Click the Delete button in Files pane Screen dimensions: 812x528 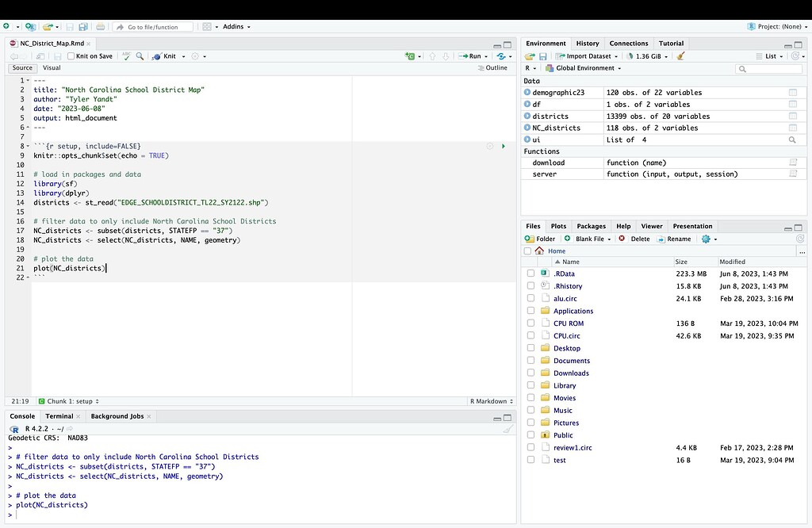pyautogui.click(x=634, y=239)
